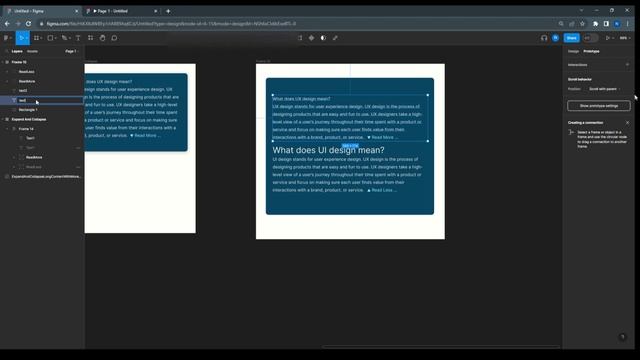This screenshot has height=360, width=640.
Task: Select the Rectangle shape tool
Action: coord(50,38)
